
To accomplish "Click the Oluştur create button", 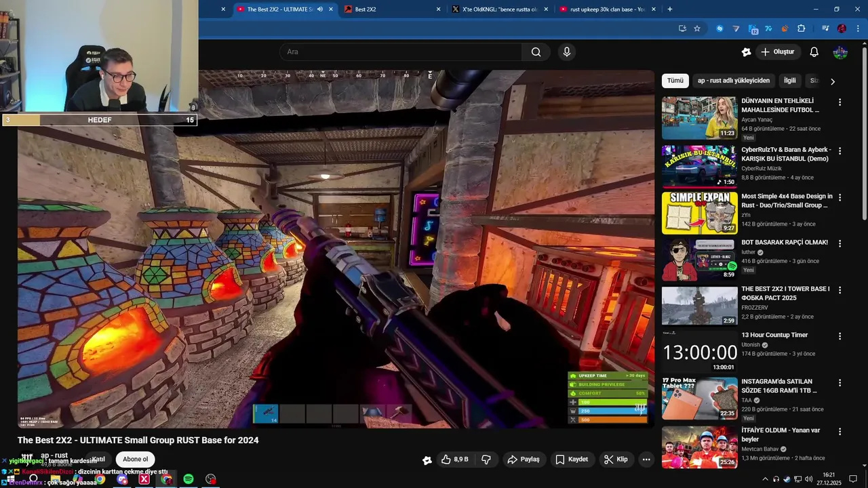I will coord(778,52).
